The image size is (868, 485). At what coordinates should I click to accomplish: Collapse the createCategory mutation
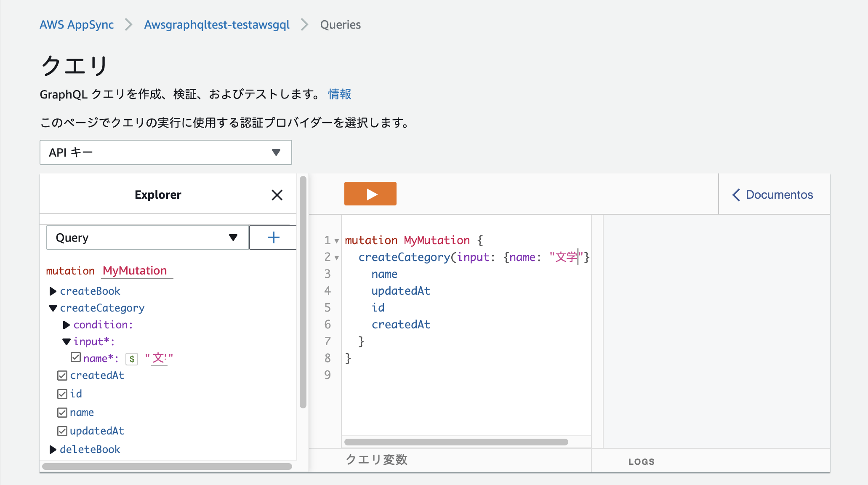coord(53,308)
